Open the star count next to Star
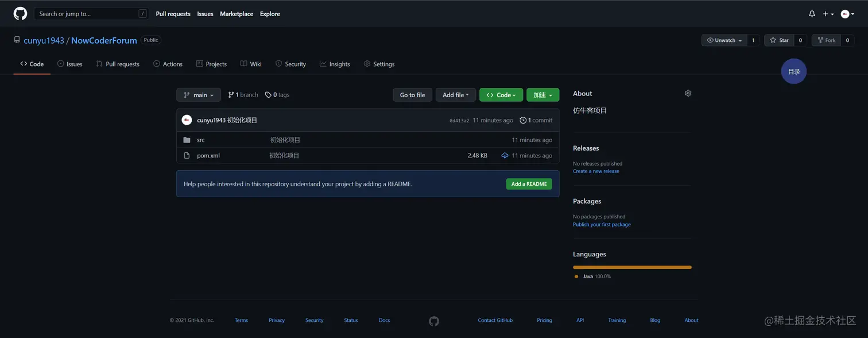This screenshot has height=338, width=868. [800, 40]
